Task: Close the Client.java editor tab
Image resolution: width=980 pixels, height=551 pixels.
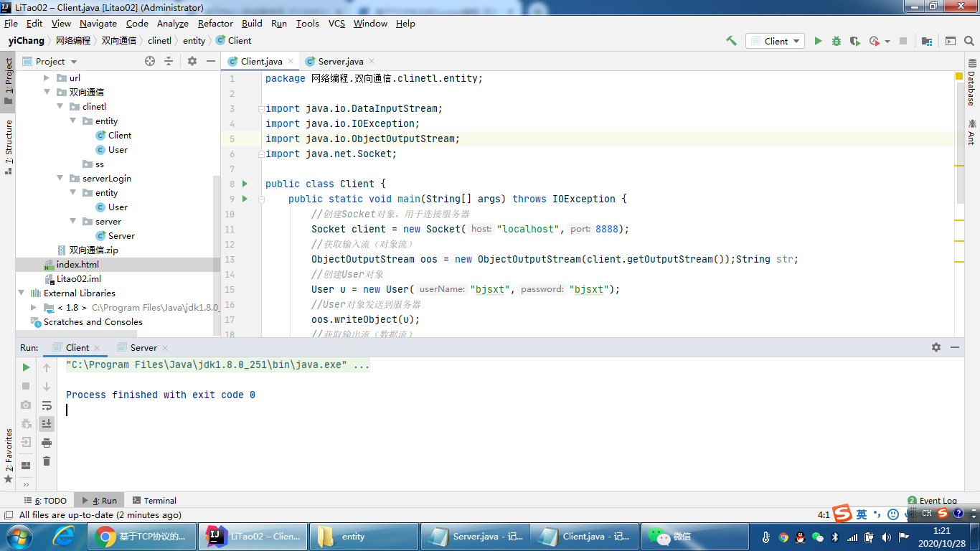Action: click(x=290, y=62)
